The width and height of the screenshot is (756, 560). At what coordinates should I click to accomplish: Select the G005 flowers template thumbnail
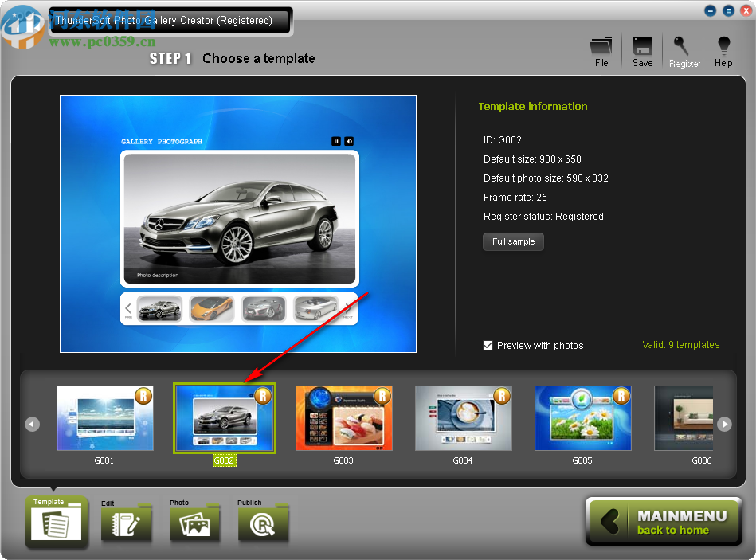point(582,417)
